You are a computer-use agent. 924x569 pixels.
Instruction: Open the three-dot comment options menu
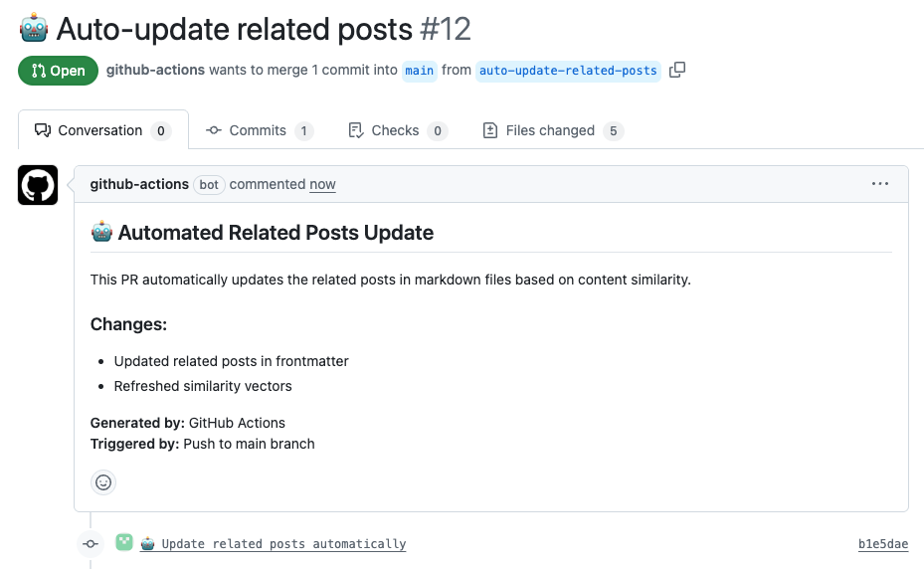880,184
